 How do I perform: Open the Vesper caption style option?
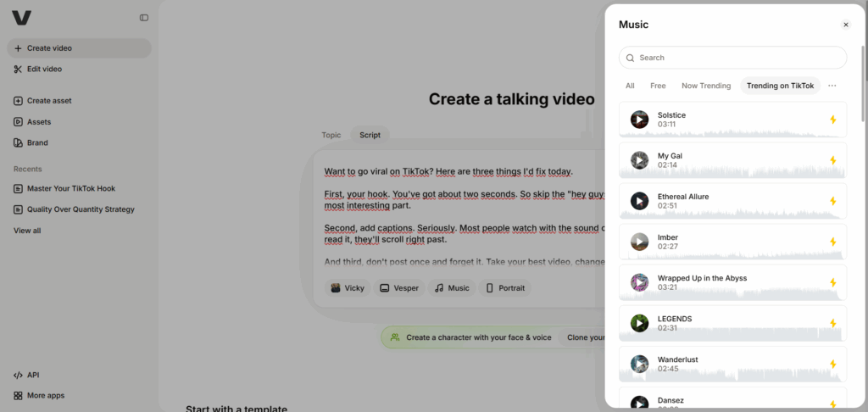point(398,288)
